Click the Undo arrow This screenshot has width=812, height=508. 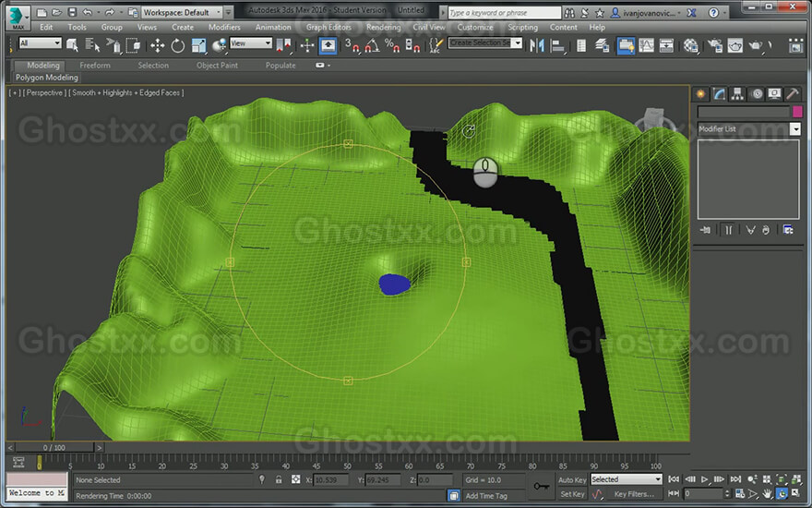click(88, 12)
